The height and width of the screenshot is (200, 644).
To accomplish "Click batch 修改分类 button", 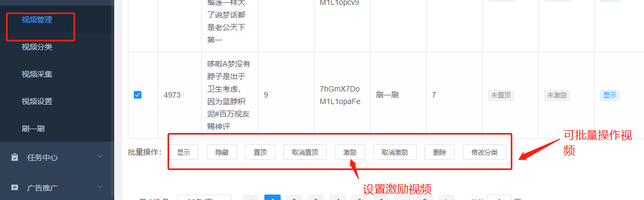I will (485, 152).
